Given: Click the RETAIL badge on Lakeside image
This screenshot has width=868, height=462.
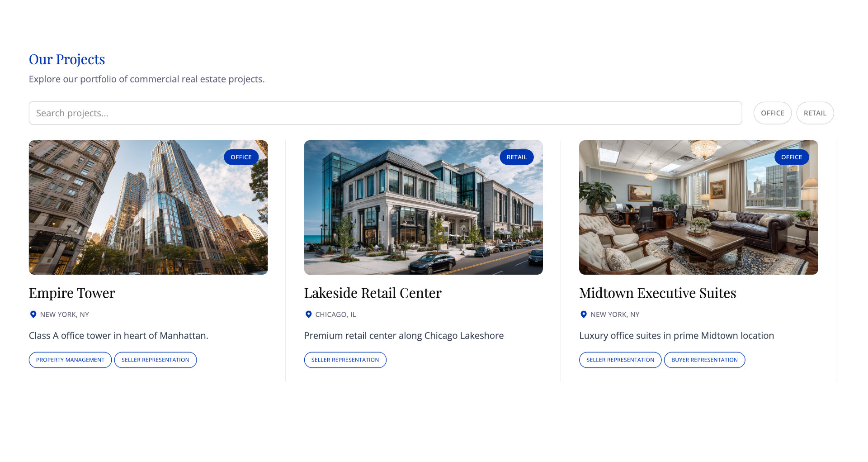Looking at the screenshot, I should [516, 157].
